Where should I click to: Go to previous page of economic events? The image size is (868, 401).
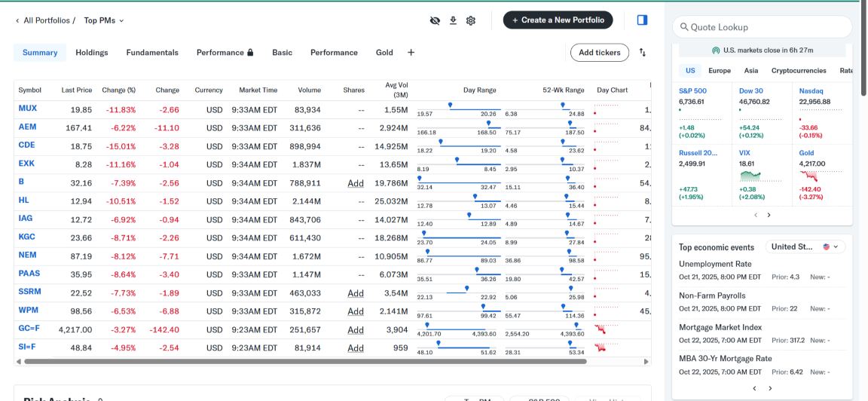coord(755,388)
